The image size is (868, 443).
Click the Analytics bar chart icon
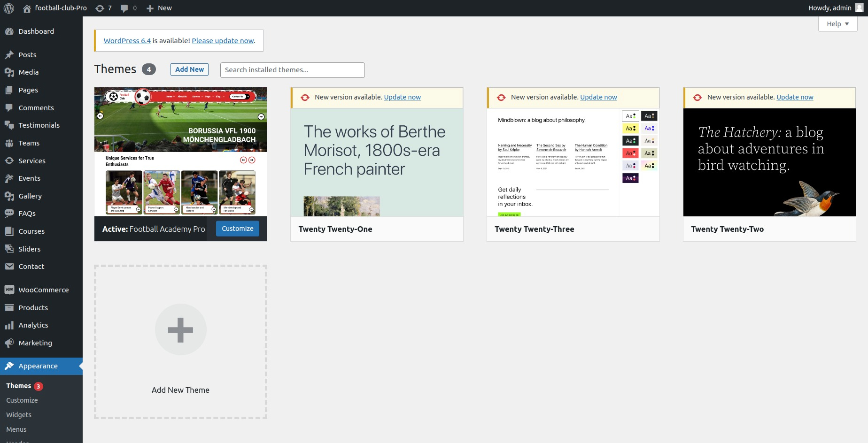pyautogui.click(x=9, y=325)
